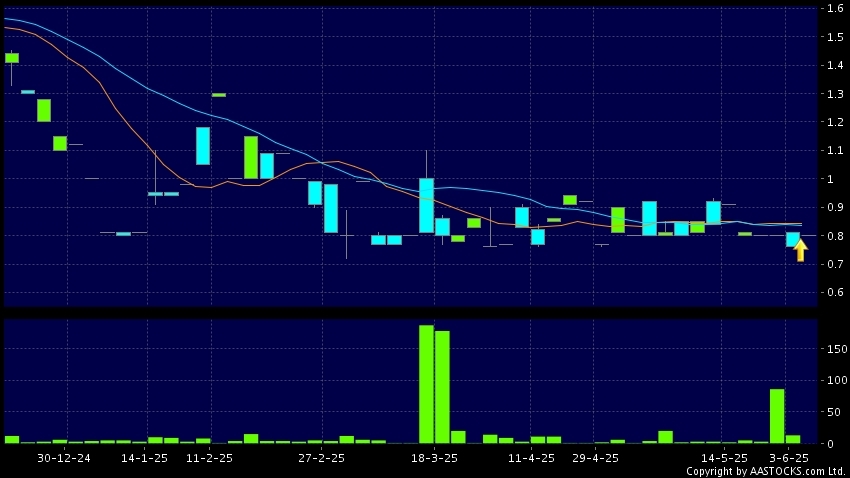This screenshot has width=850, height=478.
Task: Select the 0.7 price axis value
Action: pyautogui.click(x=835, y=264)
